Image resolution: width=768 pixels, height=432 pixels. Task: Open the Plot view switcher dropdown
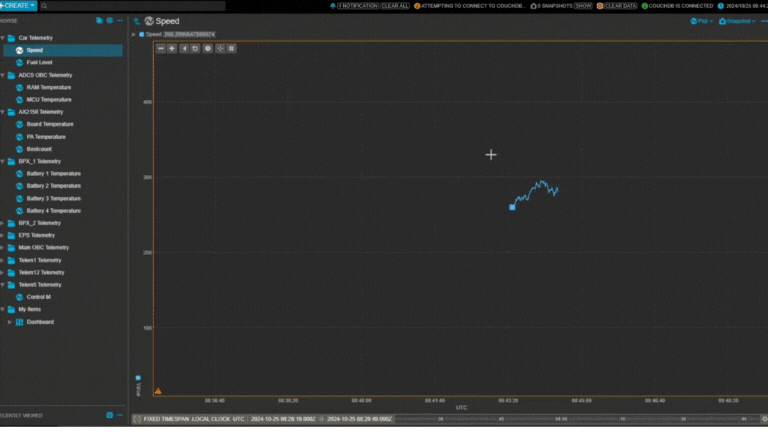(701, 21)
